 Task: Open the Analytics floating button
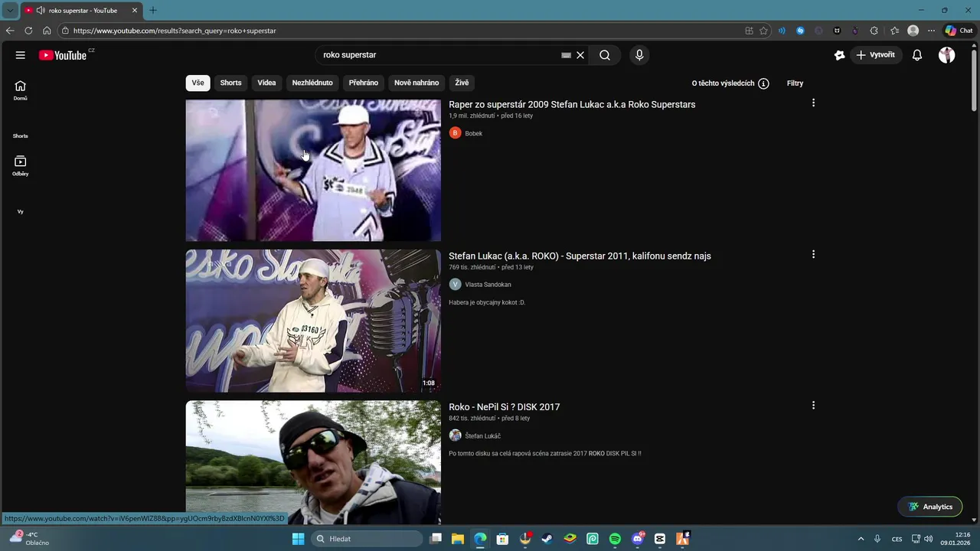[929, 507]
